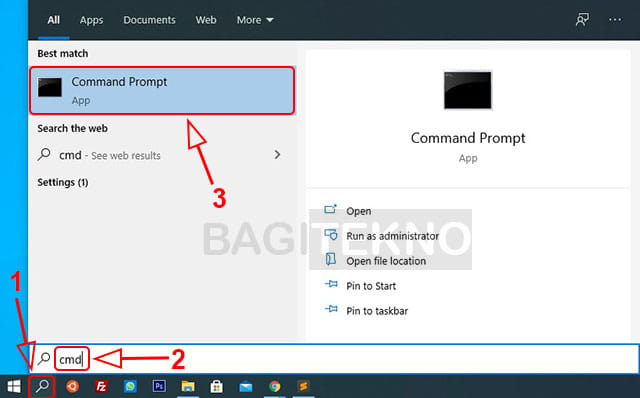This screenshot has height=398, width=640.
Task: Click the Search the web heading
Action: (73, 128)
